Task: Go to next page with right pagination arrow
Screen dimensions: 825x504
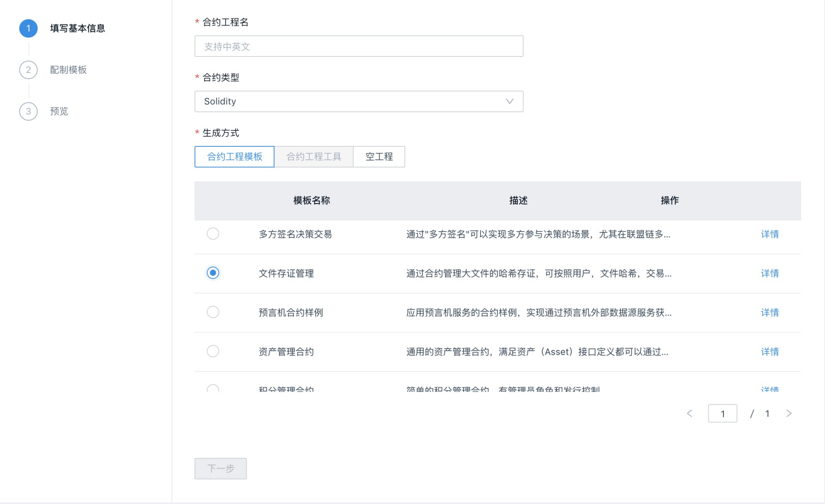Action: click(x=789, y=413)
